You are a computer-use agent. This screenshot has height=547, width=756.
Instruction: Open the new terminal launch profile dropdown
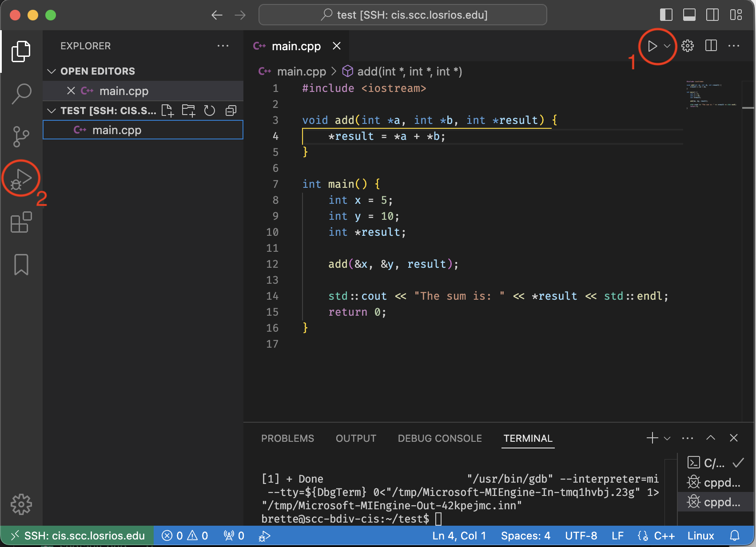point(667,439)
